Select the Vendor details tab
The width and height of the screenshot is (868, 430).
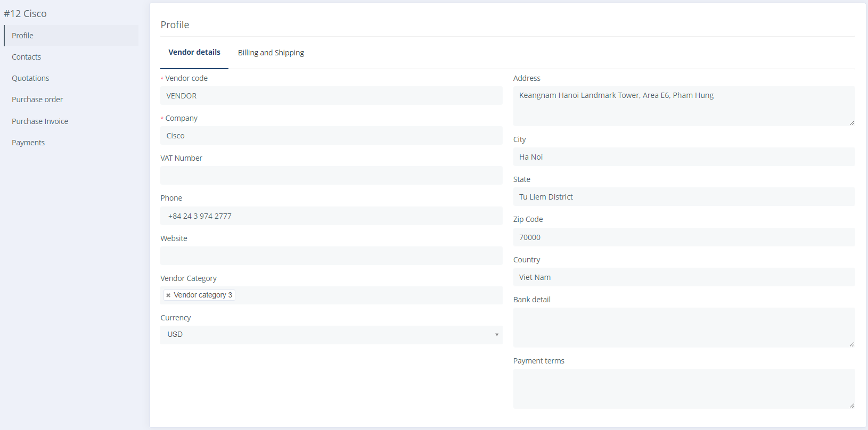coord(194,52)
